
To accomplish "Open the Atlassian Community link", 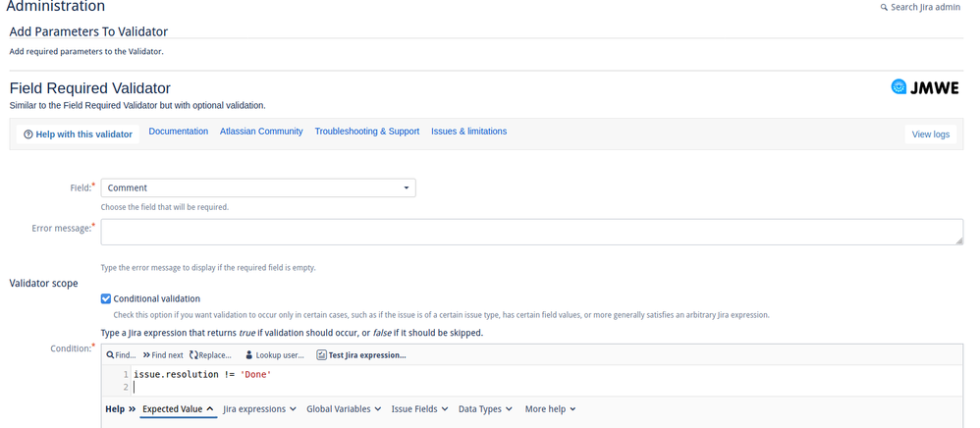I will tap(261, 132).
